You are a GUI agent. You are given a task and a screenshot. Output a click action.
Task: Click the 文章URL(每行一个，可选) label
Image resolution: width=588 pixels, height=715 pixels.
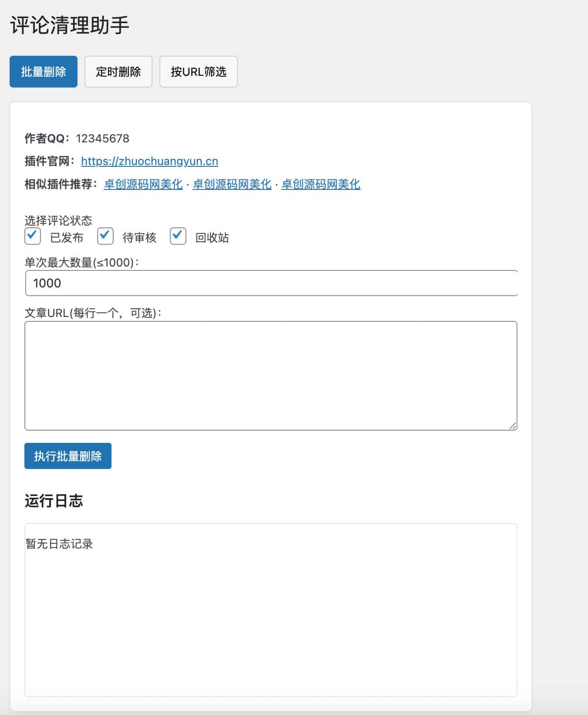pyautogui.click(x=93, y=313)
